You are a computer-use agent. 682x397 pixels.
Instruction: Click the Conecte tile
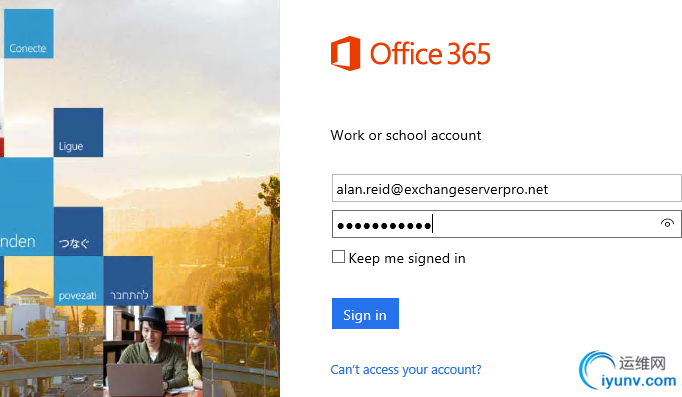pyautogui.click(x=29, y=33)
